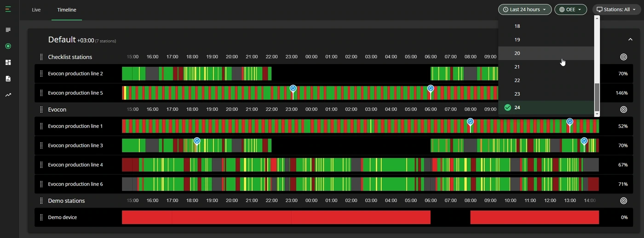Open the Last 24 hours dropdown

pyautogui.click(x=525, y=9)
